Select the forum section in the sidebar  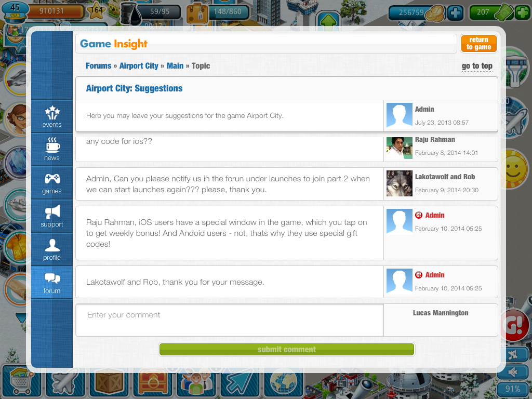coord(52,283)
